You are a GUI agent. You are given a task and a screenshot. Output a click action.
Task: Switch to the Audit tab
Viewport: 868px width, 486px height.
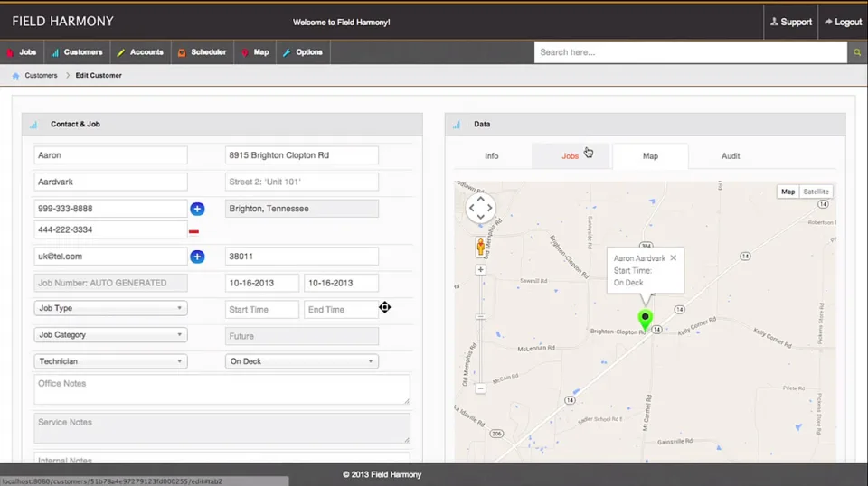pyautogui.click(x=731, y=156)
